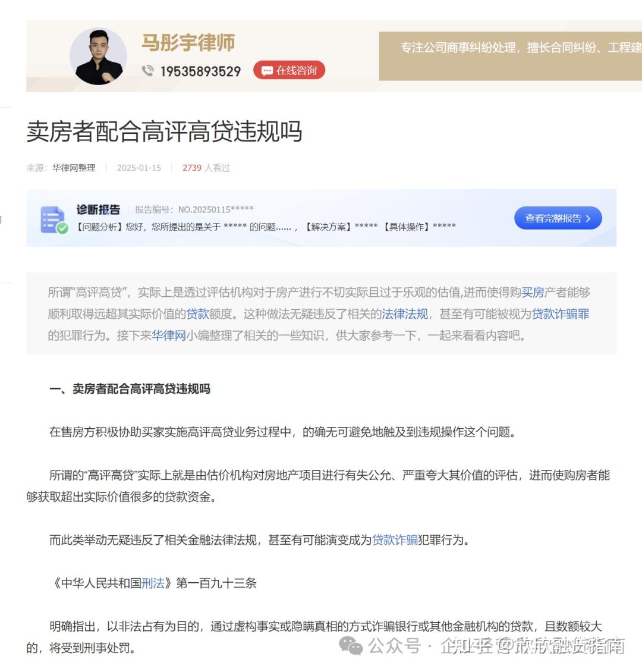Click the article title 卖房者配合高评高贷违规吗
Screen dimensions: 642x672
point(165,131)
